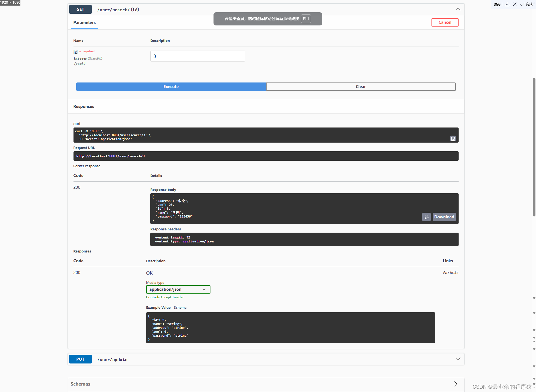Click the OK description text
536x392 pixels.
pos(149,273)
